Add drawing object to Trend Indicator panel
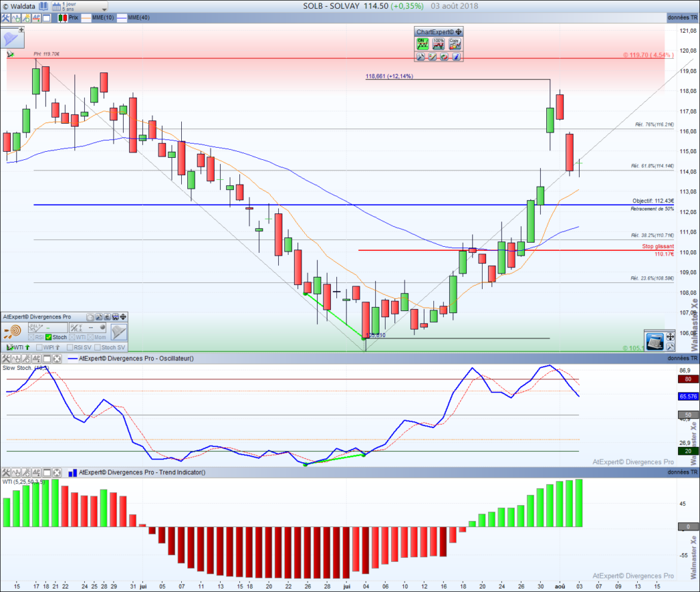700x592 pixels. tap(27, 472)
